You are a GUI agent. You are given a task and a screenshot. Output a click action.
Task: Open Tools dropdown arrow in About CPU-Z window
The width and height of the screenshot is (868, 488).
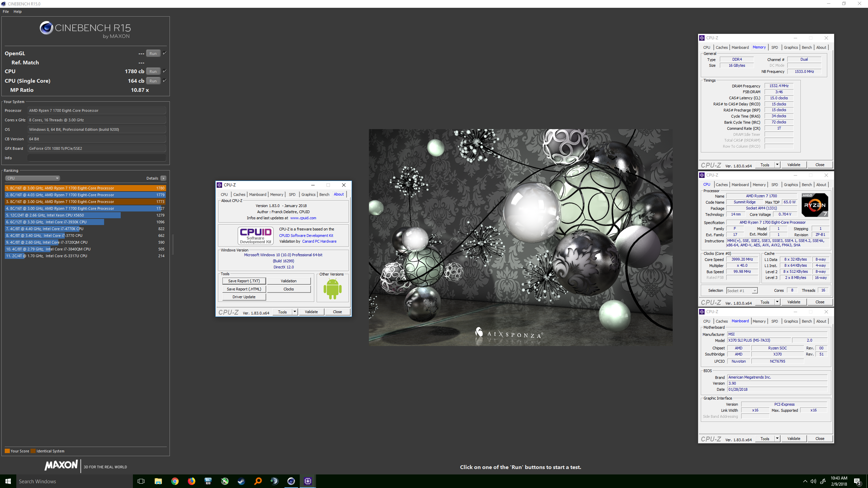(x=295, y=312)
